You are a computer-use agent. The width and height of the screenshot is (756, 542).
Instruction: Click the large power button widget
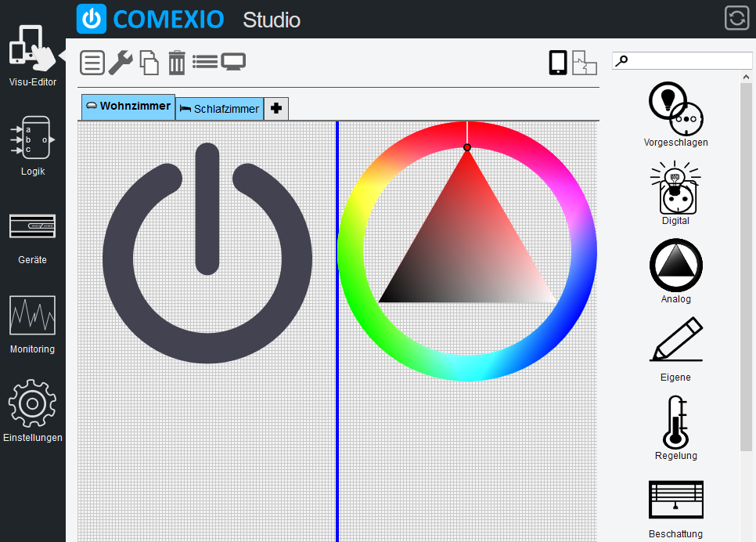[x=207, y=253]
